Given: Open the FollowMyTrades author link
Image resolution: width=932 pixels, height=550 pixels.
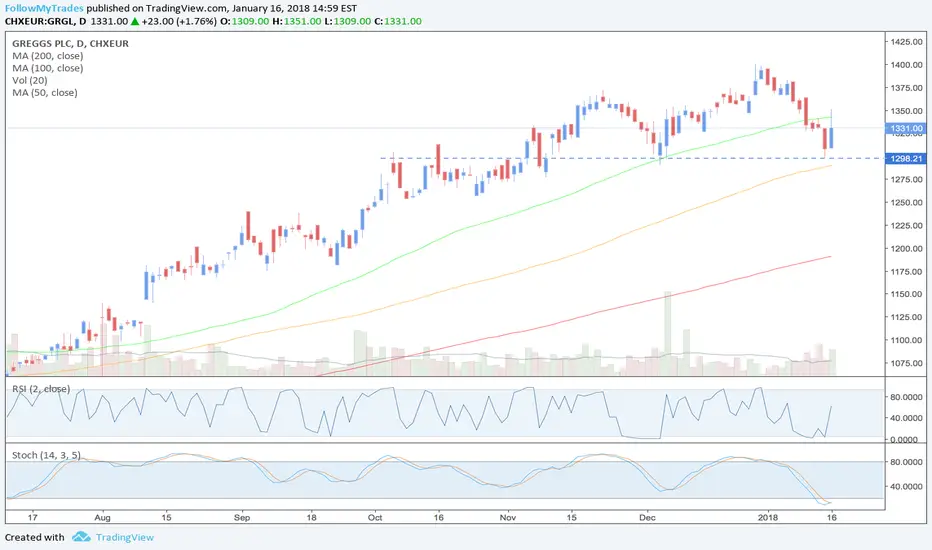Looking at the screenshot, I should point(44,8).
